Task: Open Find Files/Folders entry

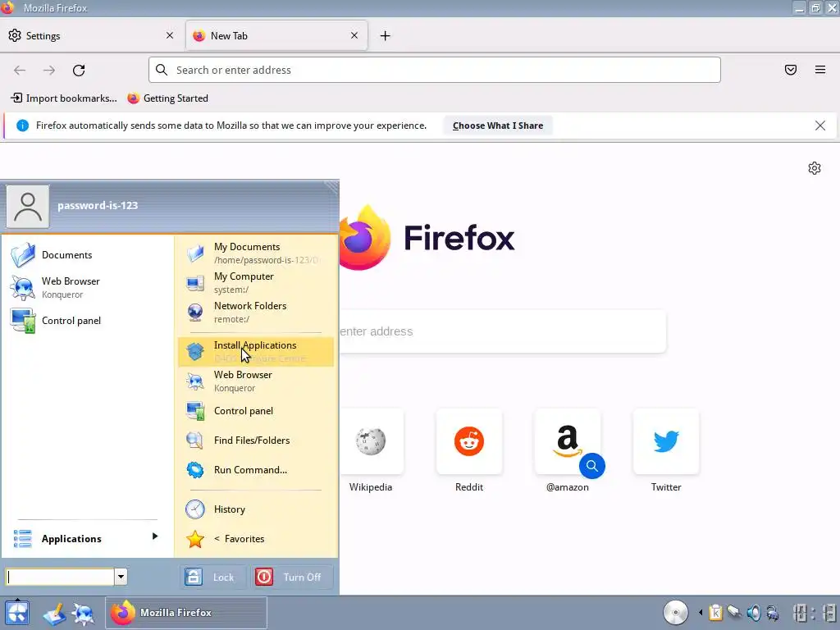Action: click(x=256, y=441)
